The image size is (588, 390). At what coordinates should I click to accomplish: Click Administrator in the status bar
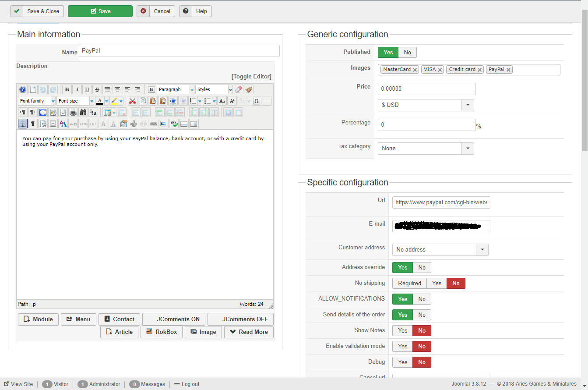pyautogui.click(x=99, y=384)
